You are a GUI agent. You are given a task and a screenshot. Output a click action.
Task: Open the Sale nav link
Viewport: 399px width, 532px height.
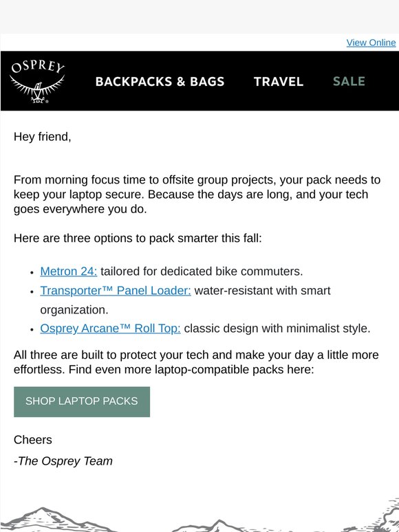tap(349, 81)
